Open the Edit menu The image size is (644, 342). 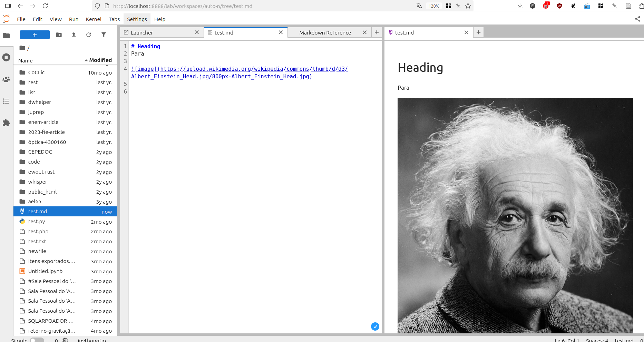pyautogui.click(x=37, y=19)
